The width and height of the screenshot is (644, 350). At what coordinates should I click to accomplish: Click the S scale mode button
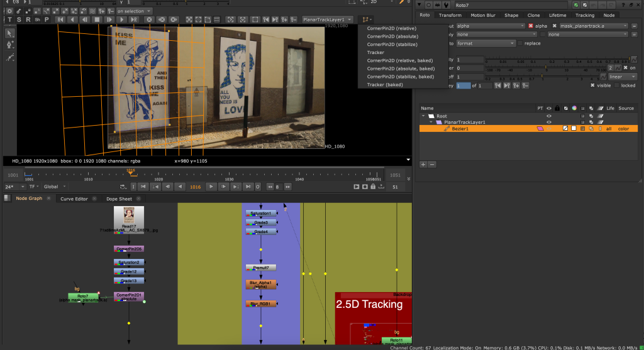point(19,19)
